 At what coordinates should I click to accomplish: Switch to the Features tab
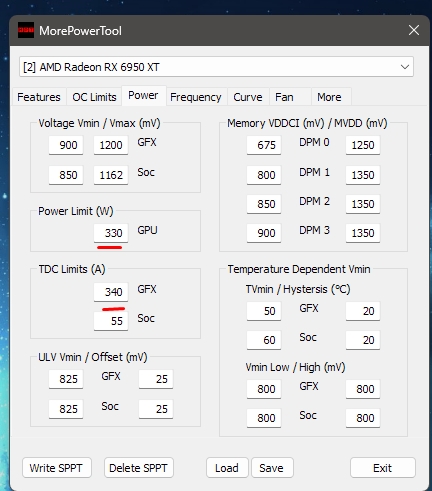click(39, 97)
